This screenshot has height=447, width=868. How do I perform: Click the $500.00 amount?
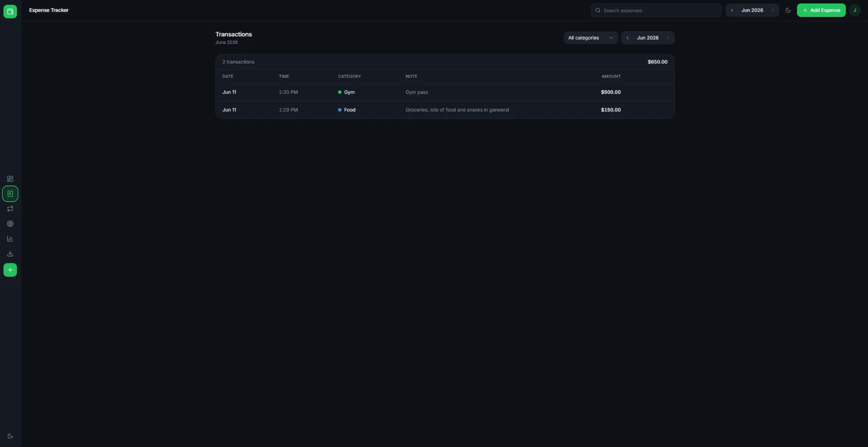[611, 92]
